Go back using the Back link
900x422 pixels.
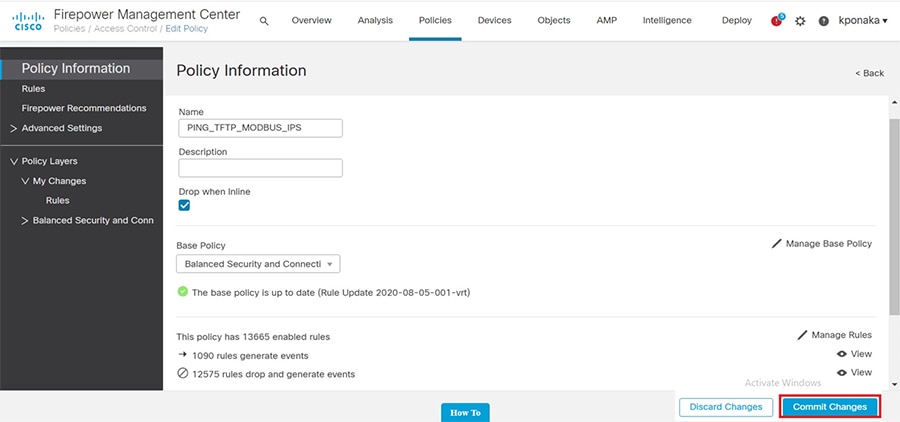coord(870,73)
